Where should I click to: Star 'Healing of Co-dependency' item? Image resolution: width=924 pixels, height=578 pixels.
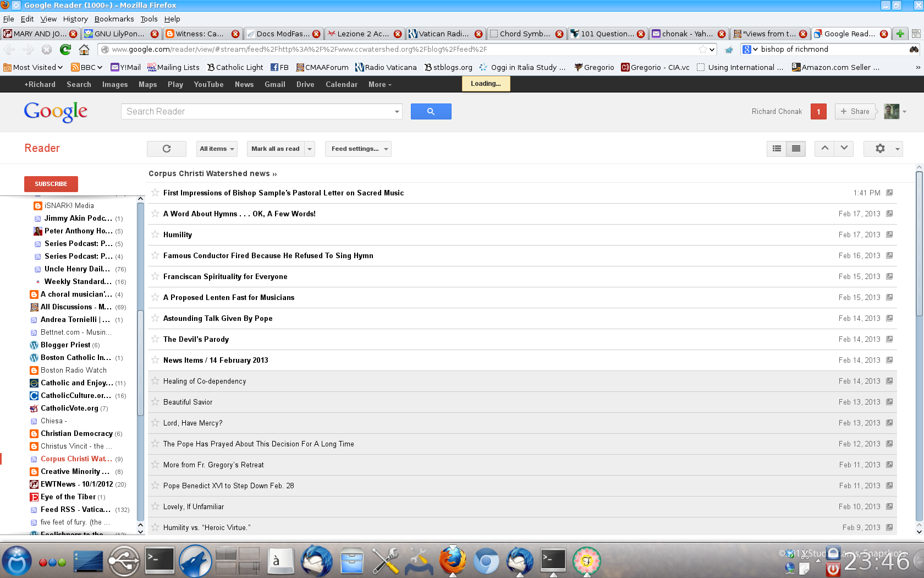pyautogui.click(x=155, y=381)
